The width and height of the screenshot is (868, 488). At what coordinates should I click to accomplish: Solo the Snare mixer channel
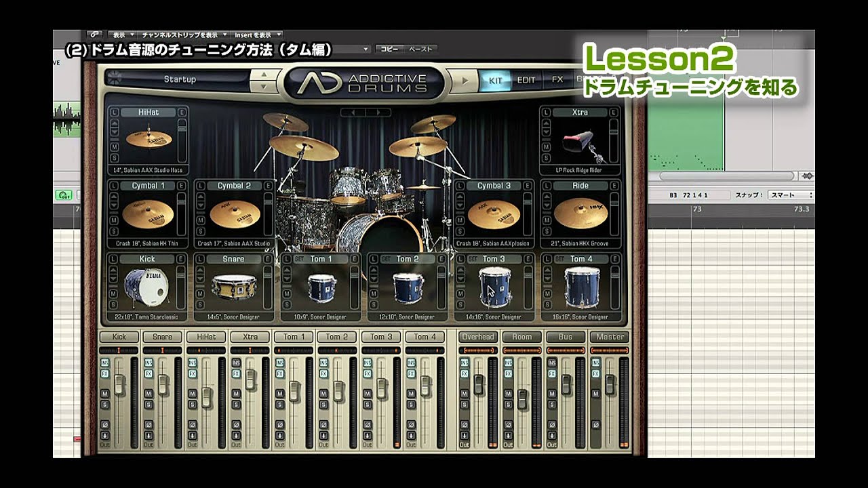[149, 405]
